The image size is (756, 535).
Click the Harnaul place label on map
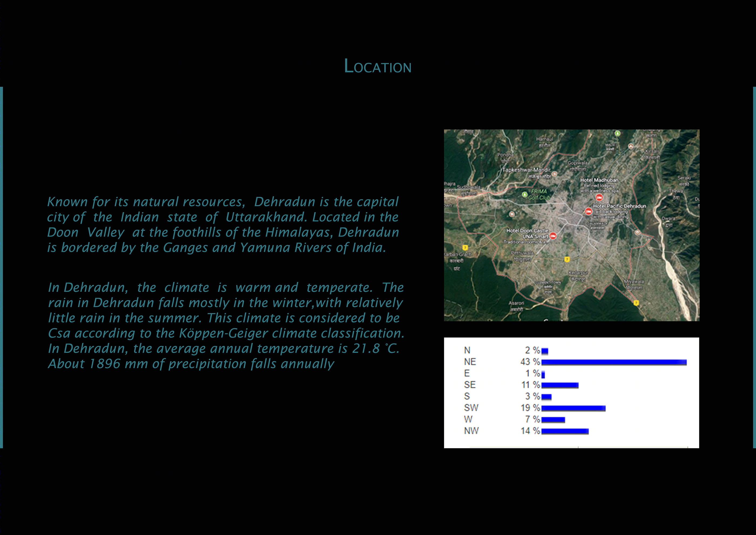point(544,139)
